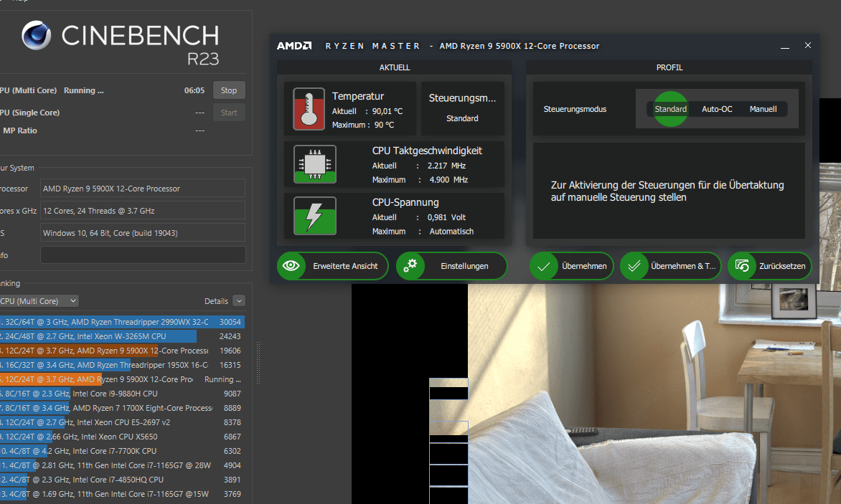Click the Processor field AMD Ryzen 9 5900X

[143, 189]
